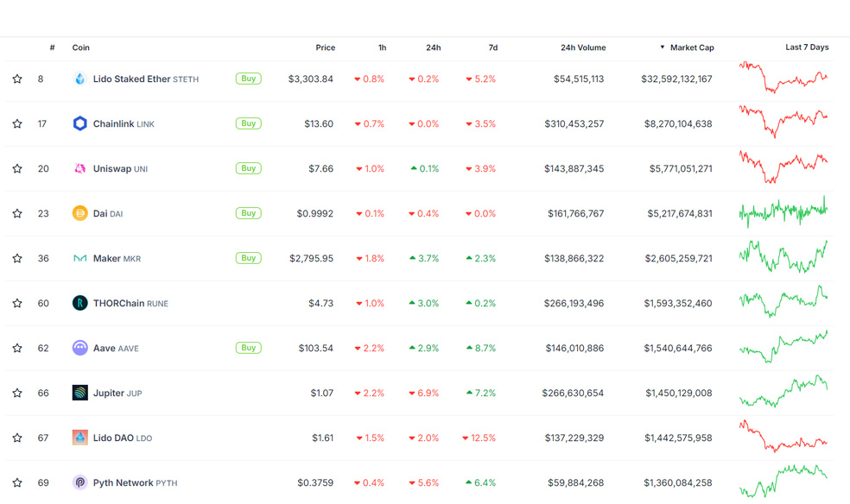
Task: Star the Jupiter coin row
Action: click(x=17, y=393)
